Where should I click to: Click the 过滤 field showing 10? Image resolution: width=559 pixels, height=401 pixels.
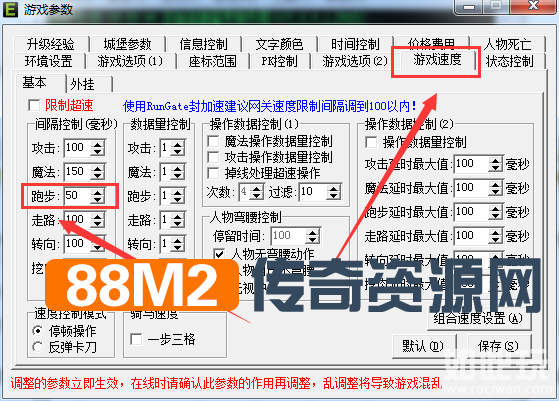(x=313, y=192)
